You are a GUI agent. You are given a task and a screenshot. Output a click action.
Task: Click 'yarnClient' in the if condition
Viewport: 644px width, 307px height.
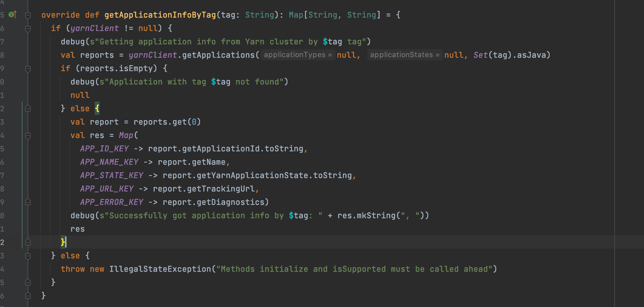click(94, 28)
